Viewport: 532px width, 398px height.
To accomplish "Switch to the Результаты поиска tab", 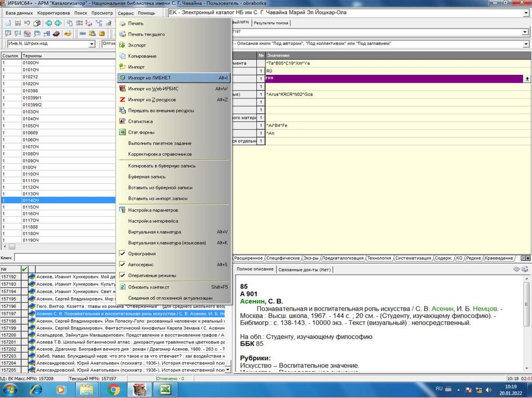I will (271, 23).
